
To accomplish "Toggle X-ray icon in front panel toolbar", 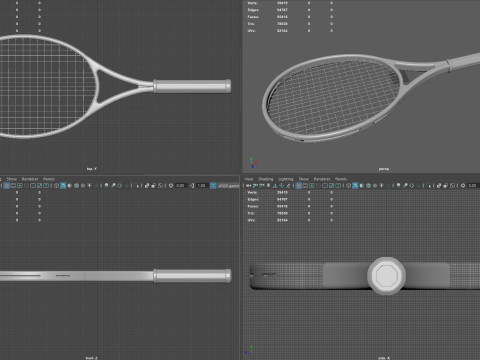I will coord(147,185).
